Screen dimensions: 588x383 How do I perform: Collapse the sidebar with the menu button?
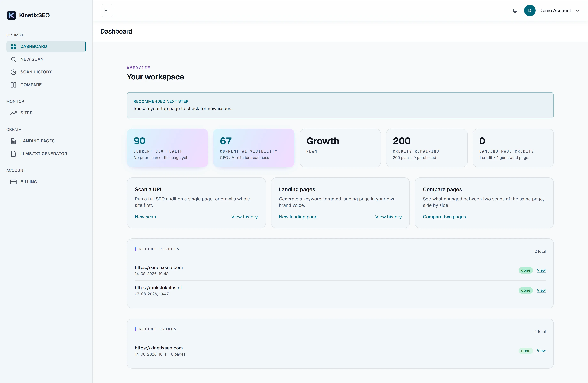tap(107, 11)
